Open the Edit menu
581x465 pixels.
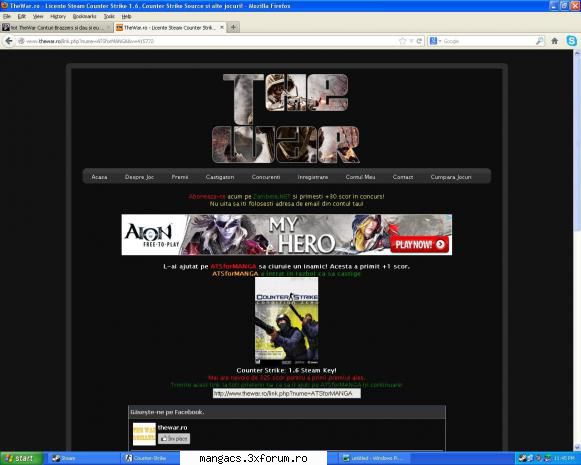point(21,16)
